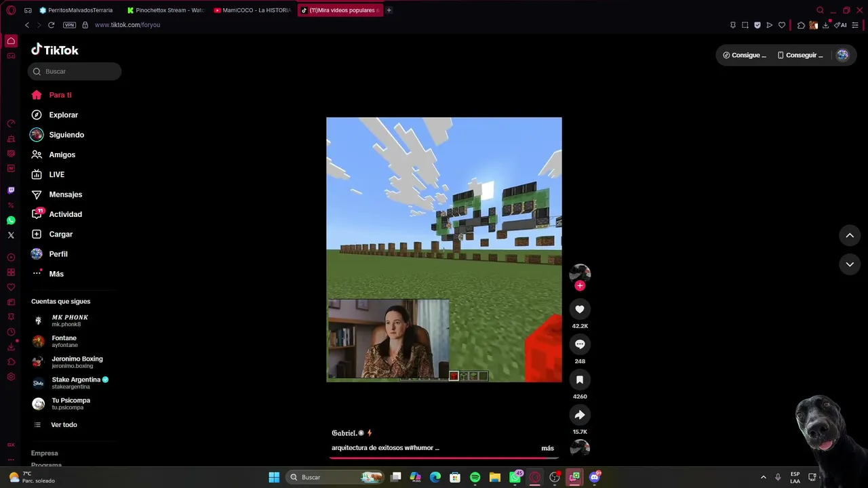Like the video with the heart icon
The height and width of the screenshot is (488, 868).
coord(580,309)
